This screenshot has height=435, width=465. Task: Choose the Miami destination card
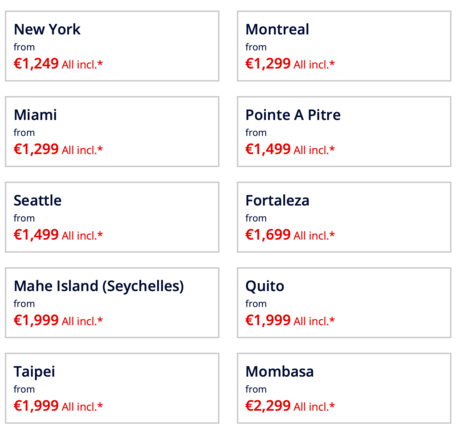pyautogui.click(x=112, y=132)
